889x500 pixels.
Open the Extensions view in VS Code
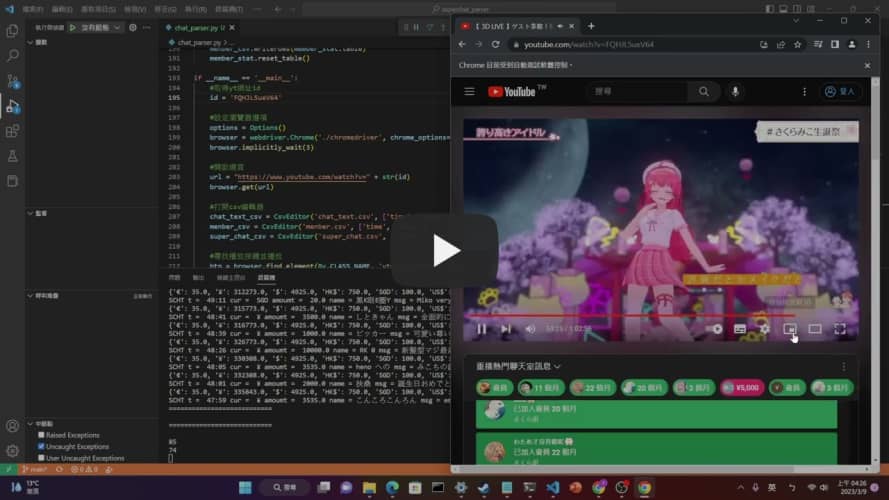[12, 131]
